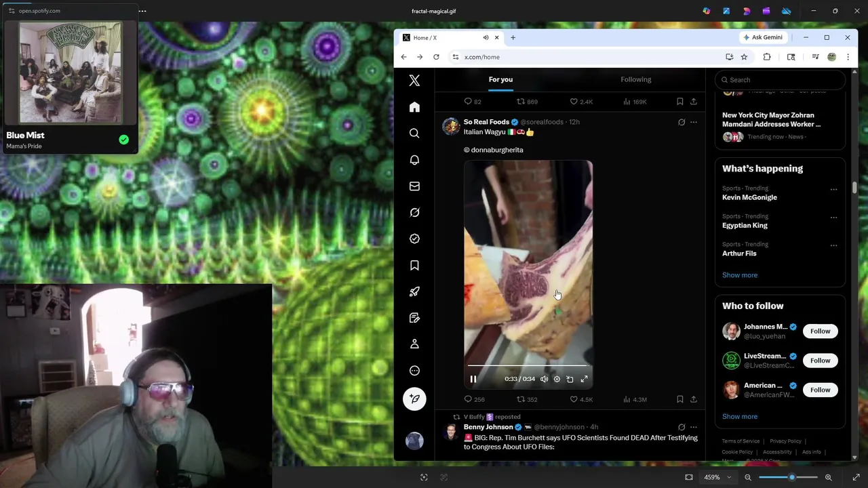Zoom out in the image viewer
This screenshot has width=868, height=488.
pyautogui.click(x=748, y=477)
